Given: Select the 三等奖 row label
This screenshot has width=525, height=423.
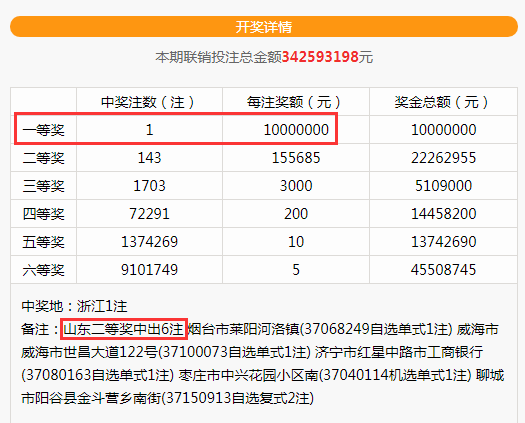Looking at the screenshot, I should coord(44,186).
